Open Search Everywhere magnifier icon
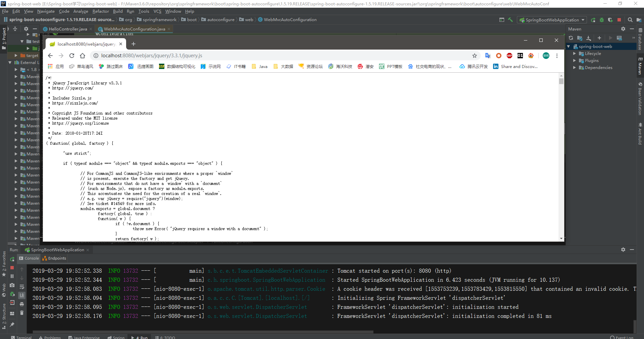This screenshot has height=339, width=644. [630, 20]
